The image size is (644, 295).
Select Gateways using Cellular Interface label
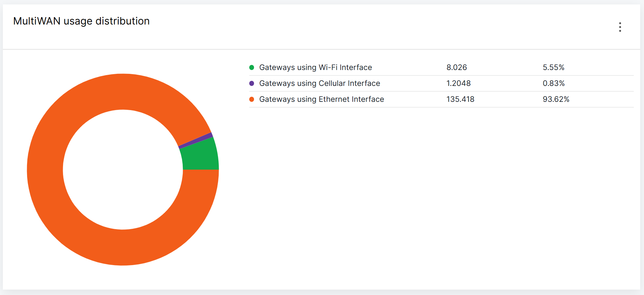[x=320, y=83]
